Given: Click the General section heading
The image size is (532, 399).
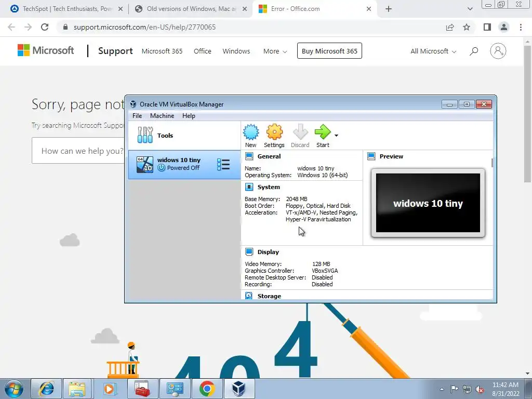Looking at the screenshot, I should tap(269, 156).
